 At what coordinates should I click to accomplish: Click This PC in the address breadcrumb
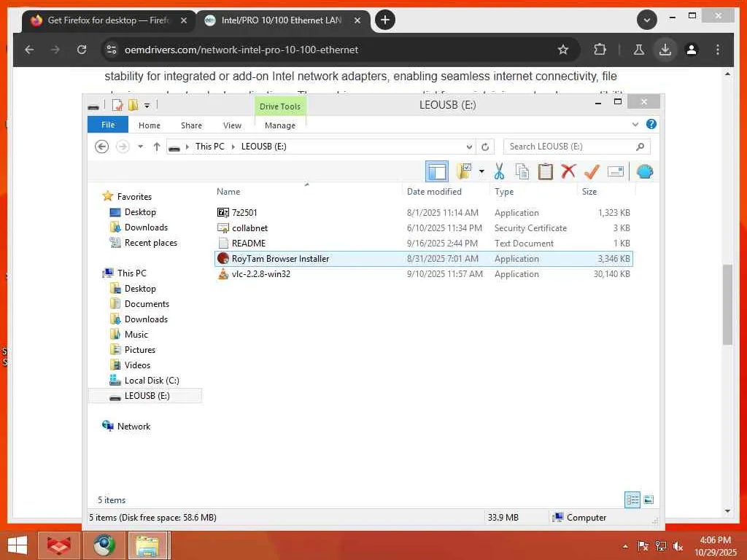(209, 147)
